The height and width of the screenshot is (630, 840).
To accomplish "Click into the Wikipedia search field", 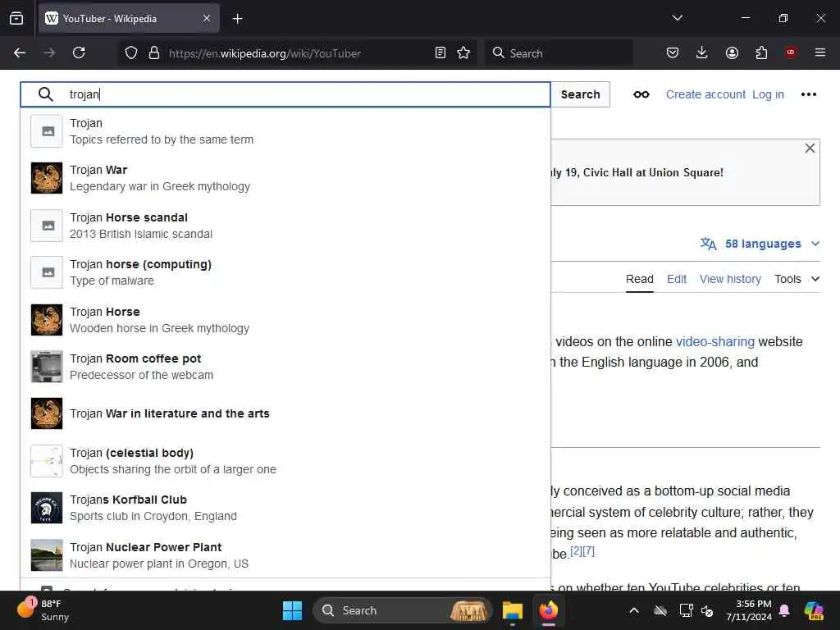I will (285, 94).
